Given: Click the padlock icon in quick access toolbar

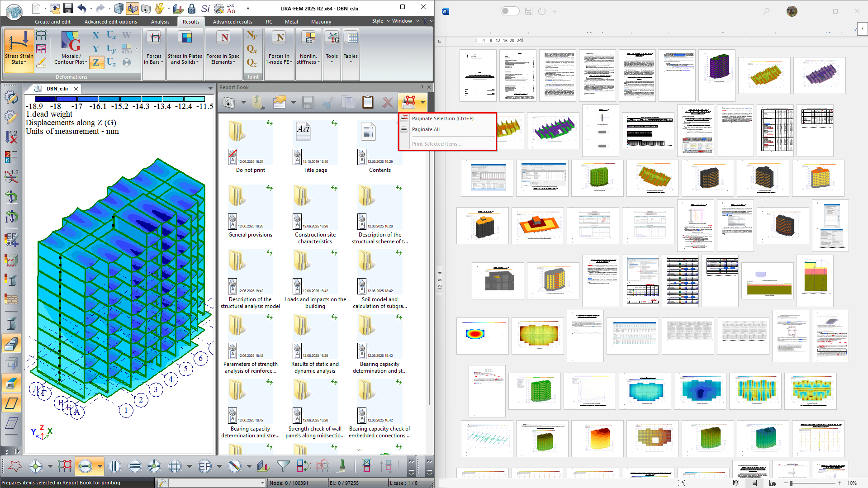Looking at the screenshot, I should tap(192, 8).
